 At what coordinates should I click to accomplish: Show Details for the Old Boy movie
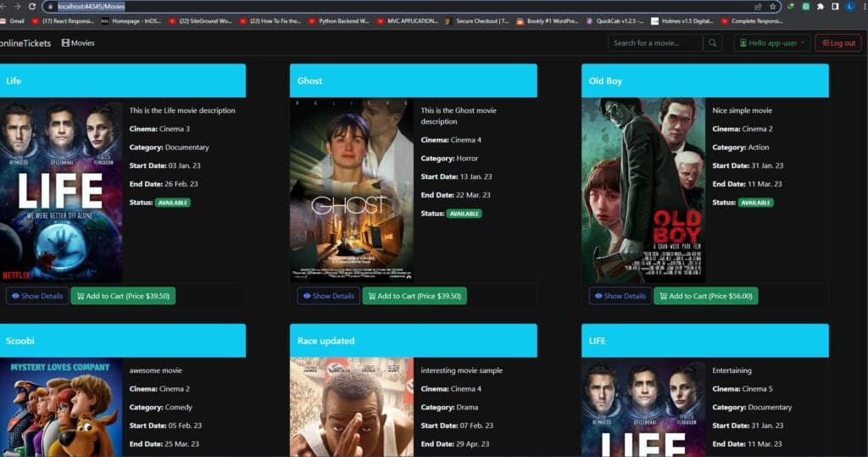[620, 296]
